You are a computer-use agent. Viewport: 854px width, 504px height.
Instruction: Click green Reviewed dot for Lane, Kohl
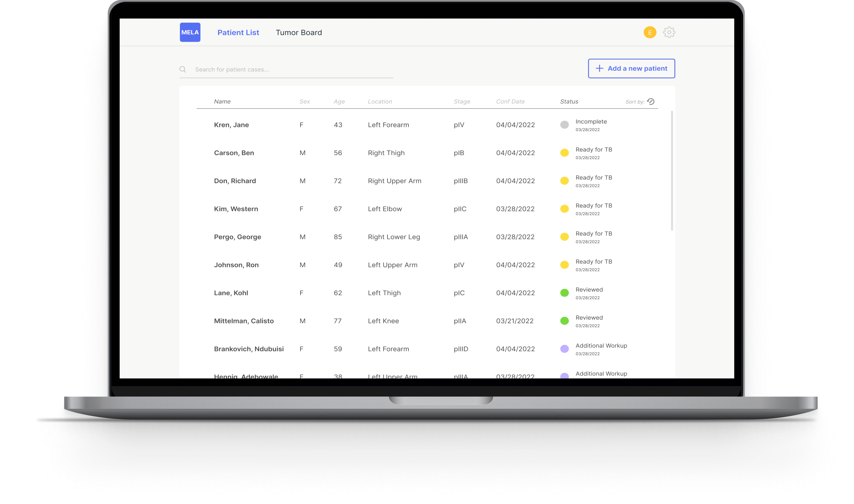click(564, 293)
